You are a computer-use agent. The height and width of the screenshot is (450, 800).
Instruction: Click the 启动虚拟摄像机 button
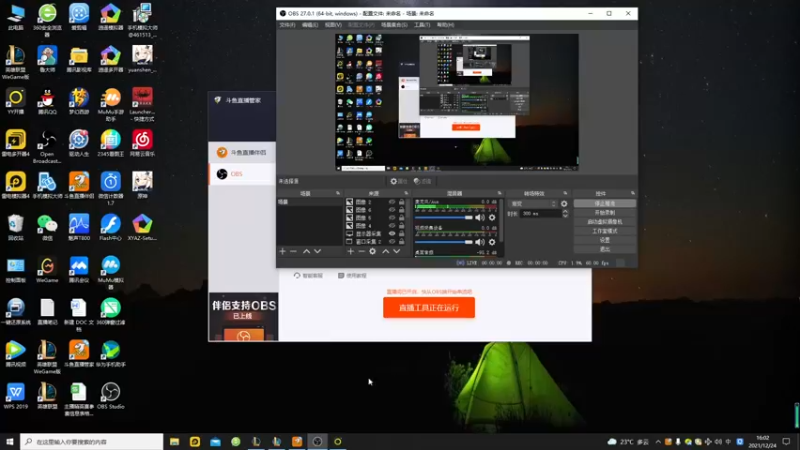coord(605,221)
